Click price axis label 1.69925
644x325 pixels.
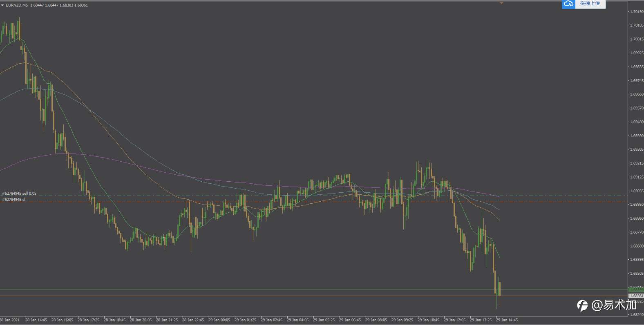click(637, 53)
